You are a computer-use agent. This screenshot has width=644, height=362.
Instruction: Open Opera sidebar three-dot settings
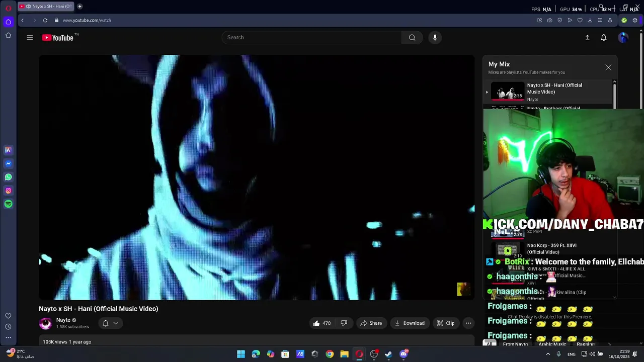click(x=8, y=338)
